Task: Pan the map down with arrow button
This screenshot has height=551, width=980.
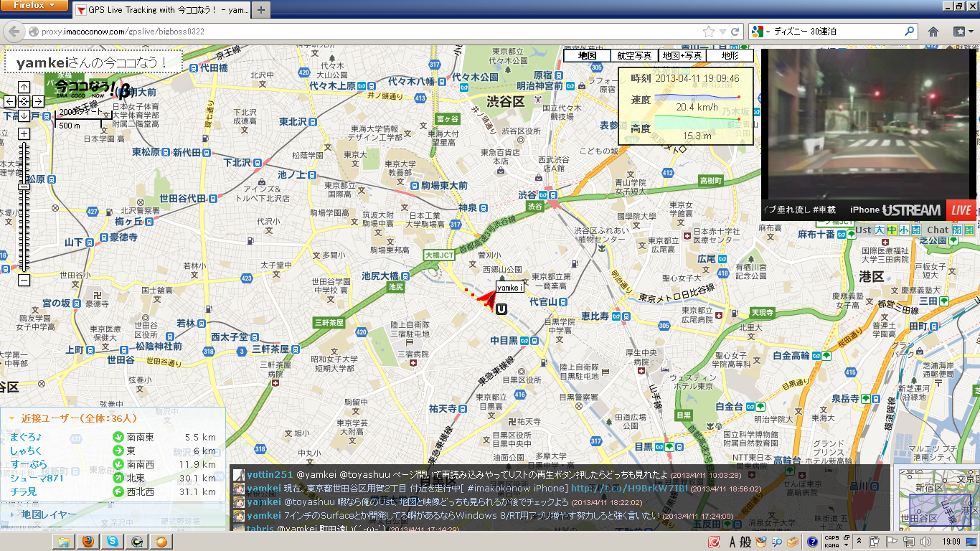Action: tap(24, 116)
